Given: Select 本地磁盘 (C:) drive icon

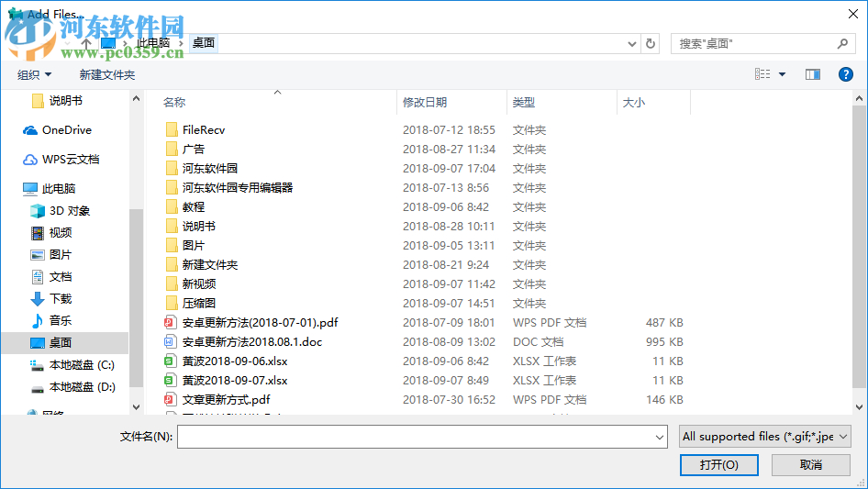Looking at the screenshot, I should [x=37, y=365].
